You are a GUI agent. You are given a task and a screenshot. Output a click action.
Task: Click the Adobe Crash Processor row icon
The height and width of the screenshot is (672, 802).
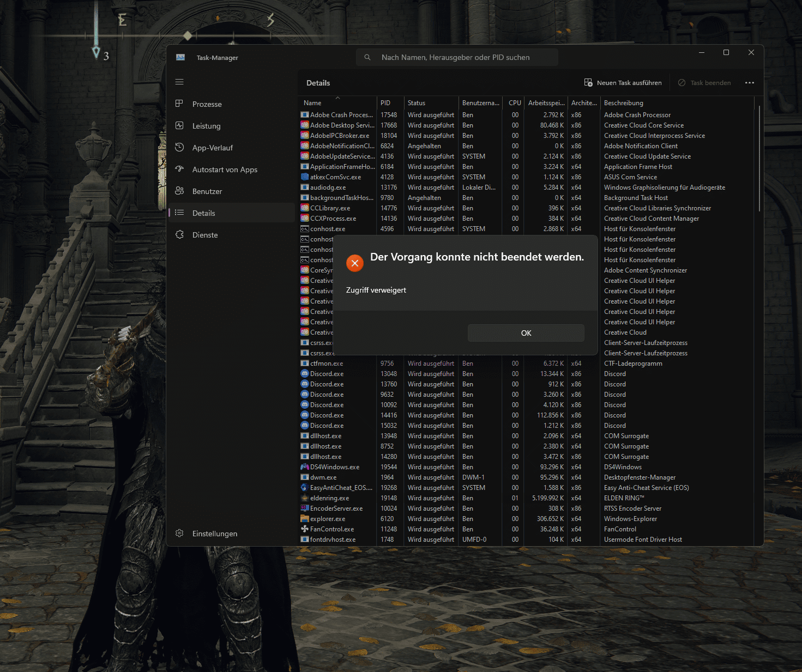tap(305, 115)
